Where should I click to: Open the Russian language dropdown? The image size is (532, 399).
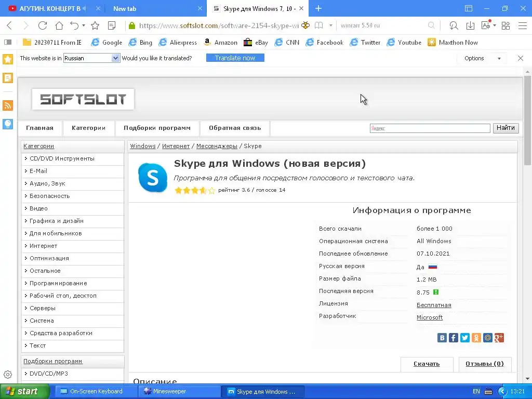click(91, 58)
